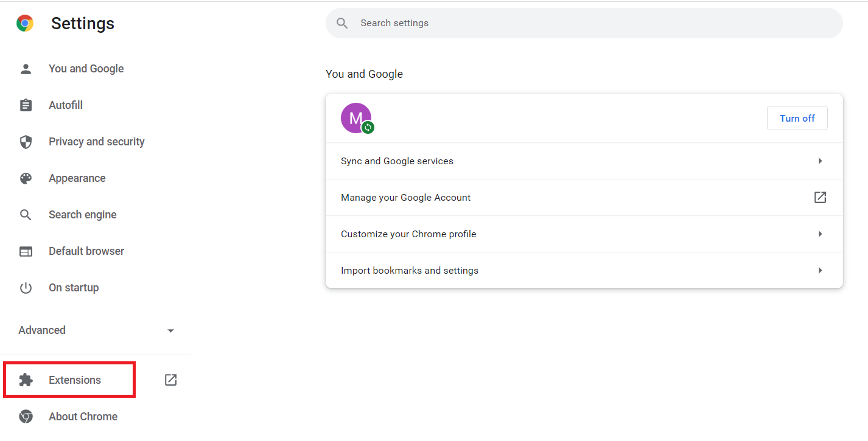Click the shield Privacy and security icon
868x441 pixels.
tap(26, 142)
